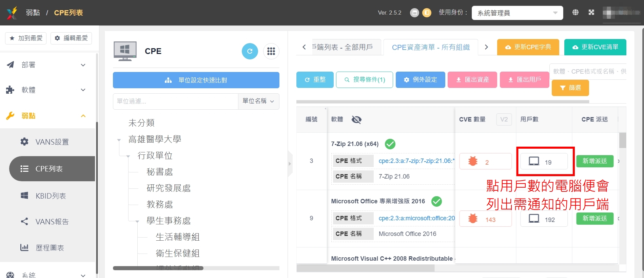Collapse the 高雄醫學大學 tree node
Screen dimensions: 644x278
pos(119,140)
